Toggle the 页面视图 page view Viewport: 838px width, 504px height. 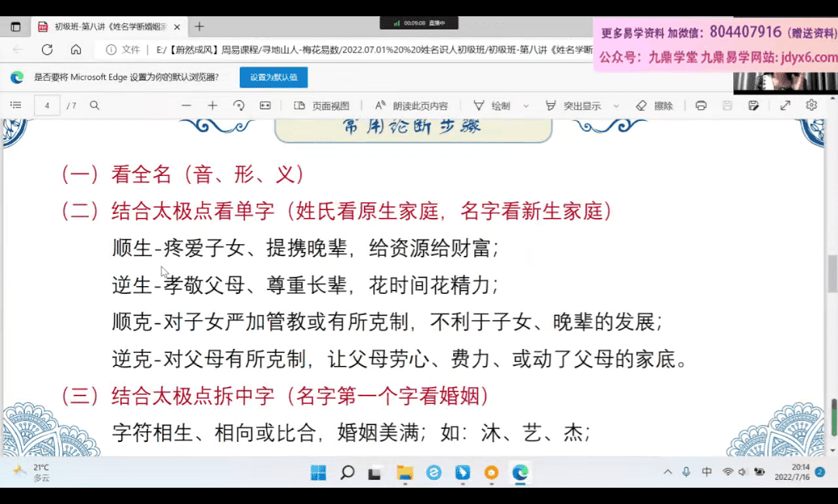pyautogui.click(x=322, y=105)
